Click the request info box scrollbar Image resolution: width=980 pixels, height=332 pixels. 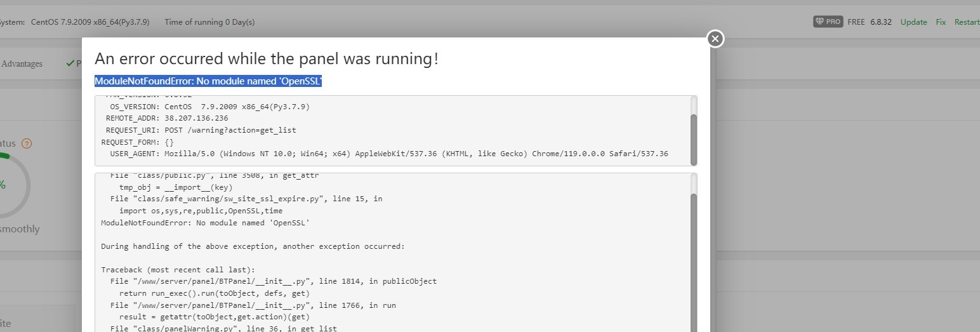coord(694,138)
